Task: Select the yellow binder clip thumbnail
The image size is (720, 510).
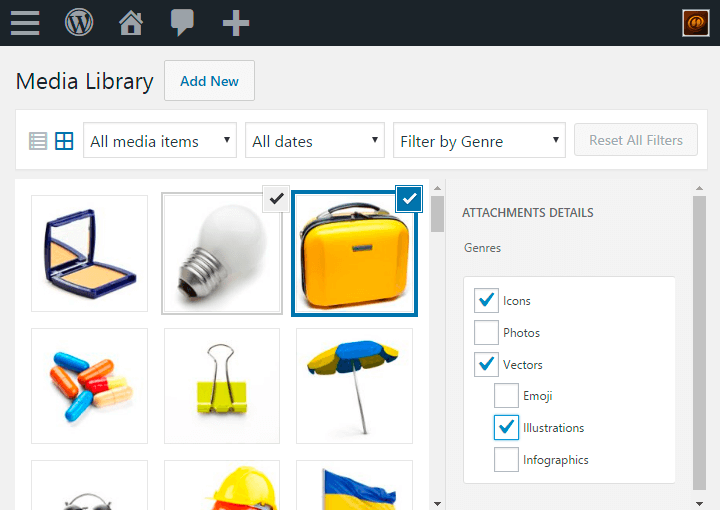Action: [222, 386]
